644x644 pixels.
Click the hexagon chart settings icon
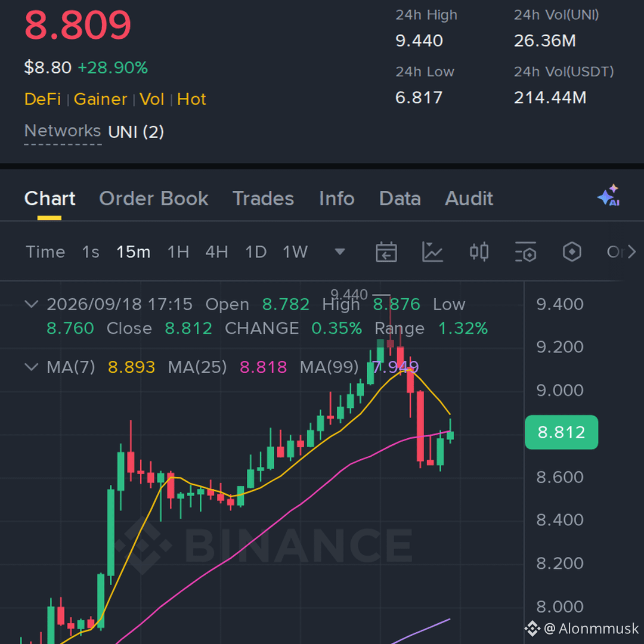572,252
